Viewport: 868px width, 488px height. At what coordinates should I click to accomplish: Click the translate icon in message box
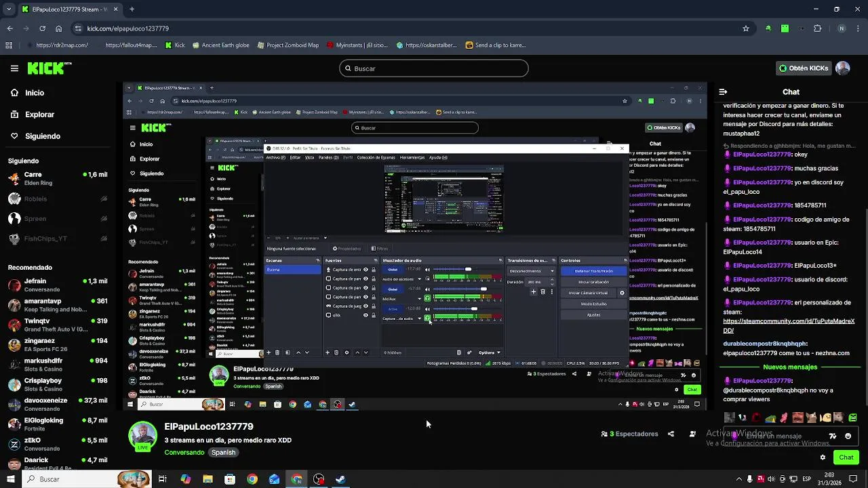(x=833, y=436)
